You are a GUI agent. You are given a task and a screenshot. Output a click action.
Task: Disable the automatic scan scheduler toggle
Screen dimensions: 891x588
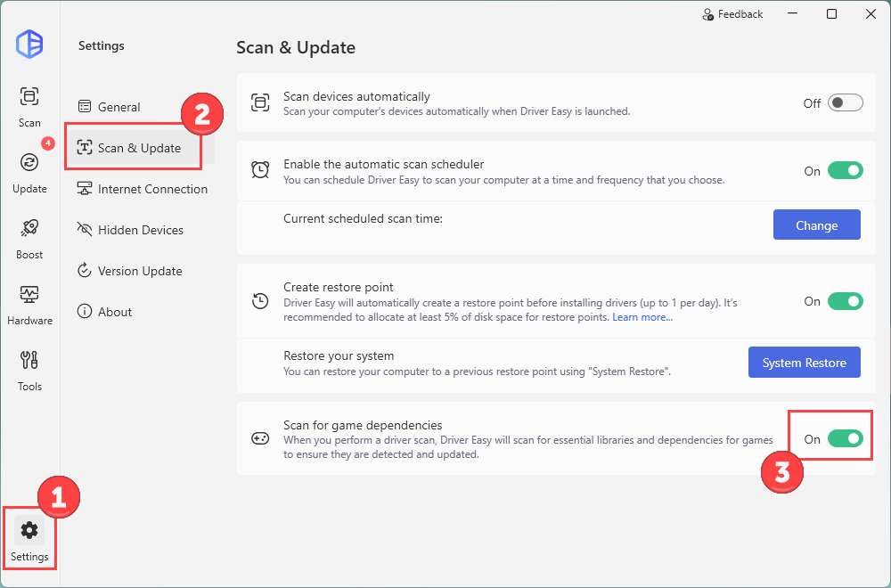(x=845, y=171)
